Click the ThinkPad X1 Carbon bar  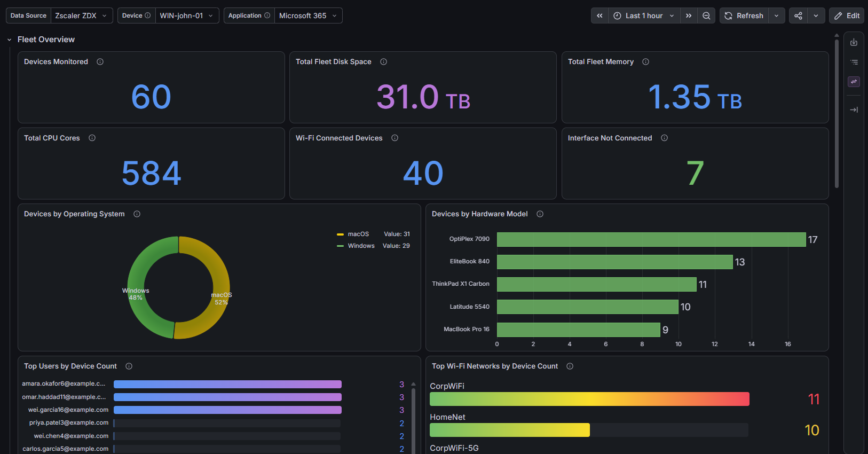597,284
